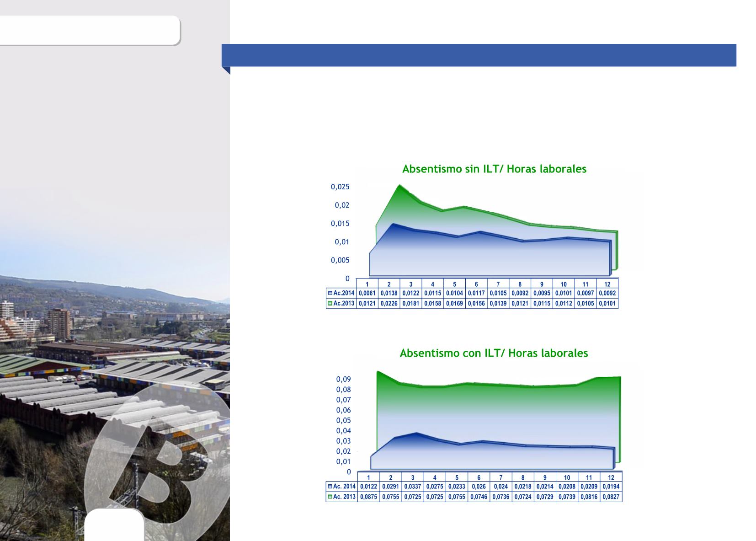Image resolution: width=756 pixels, height=541 pixels.
Task: Select the cell with value 0,0233
Action: tap(457, 487)
